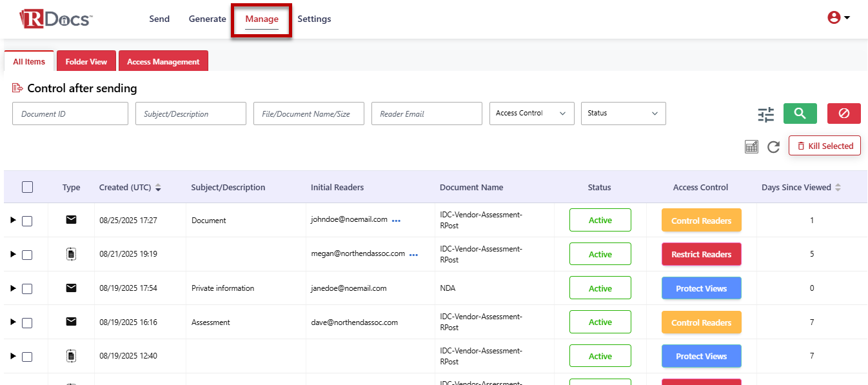Click Protect Views for the NDA document
This screenshot has height=385, width=868.
[x=701, y=288]
